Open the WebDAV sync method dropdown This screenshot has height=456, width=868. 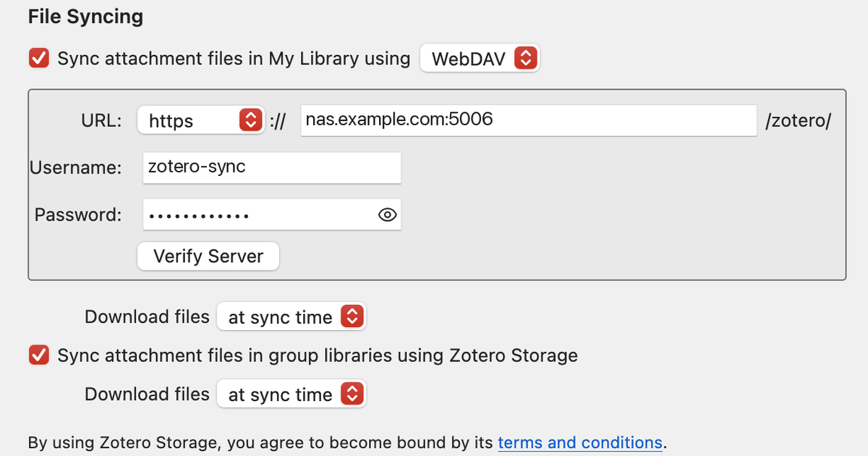[x=480, y=58]
